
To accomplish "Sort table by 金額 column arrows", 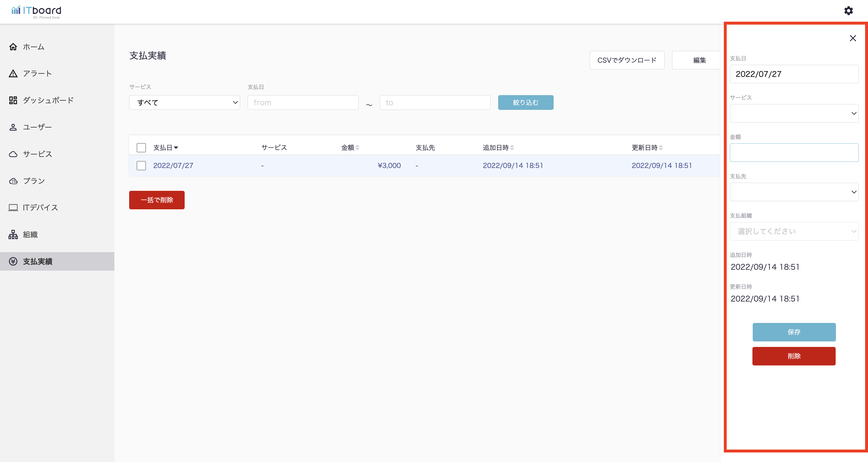I will (x=357, y=147).
